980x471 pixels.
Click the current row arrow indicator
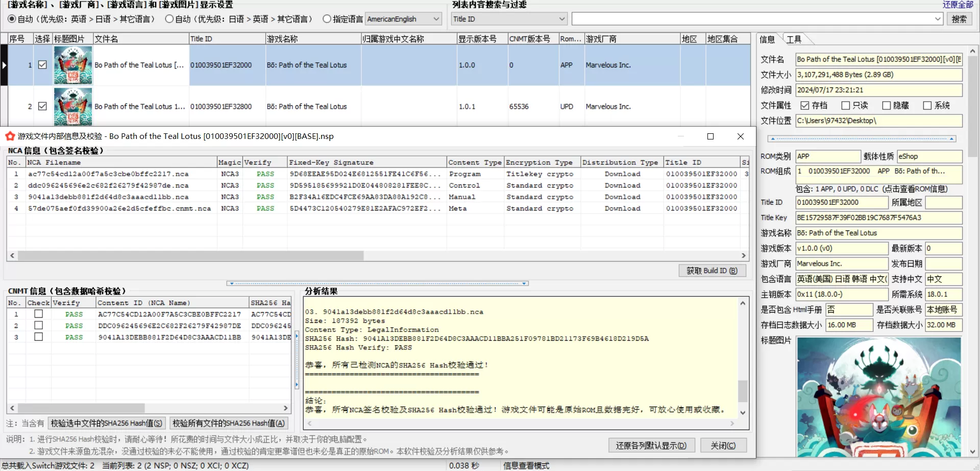click(4, 65)
